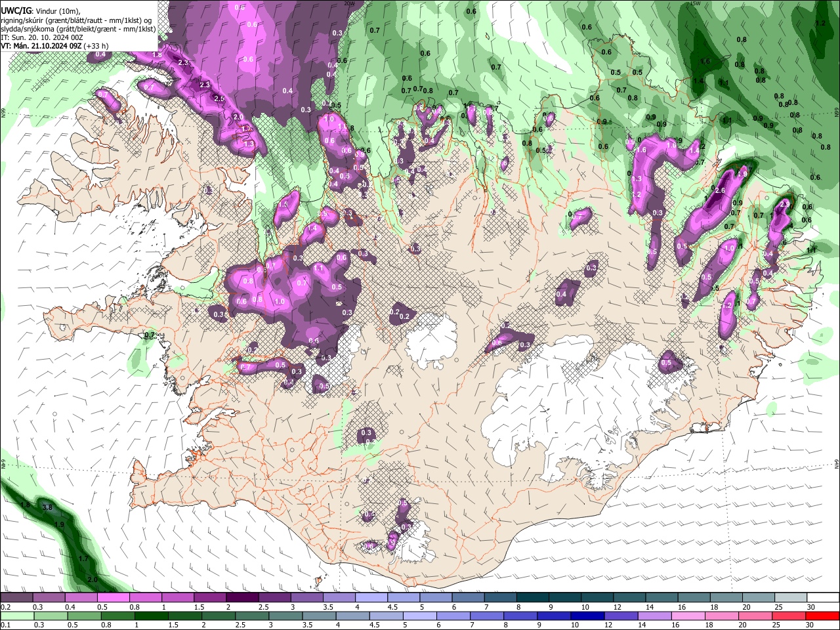
Task: Click the 1.5–2 magenta snow legend swatch
Action: pyautogui.click(x=210, y=598)
